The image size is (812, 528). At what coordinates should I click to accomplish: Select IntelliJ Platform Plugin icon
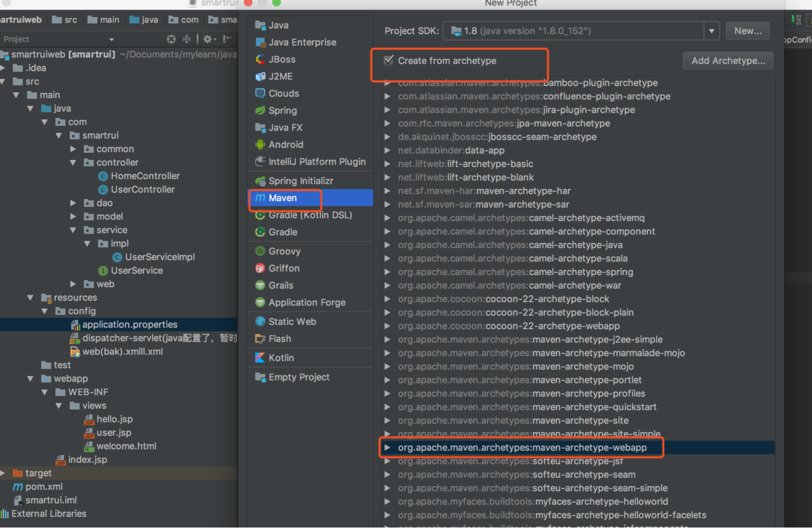click(260, 161)
